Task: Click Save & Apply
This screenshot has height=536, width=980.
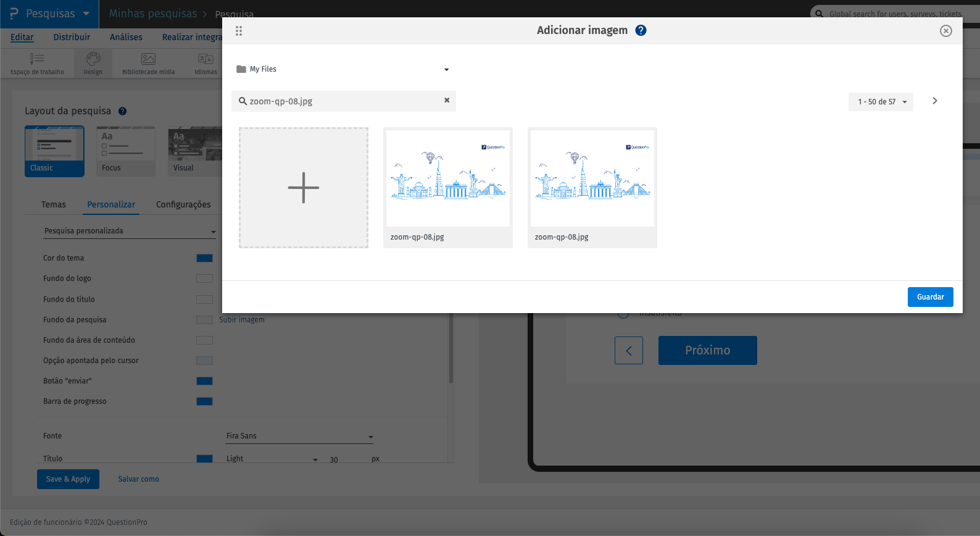Action: click(x=68, y=479)
